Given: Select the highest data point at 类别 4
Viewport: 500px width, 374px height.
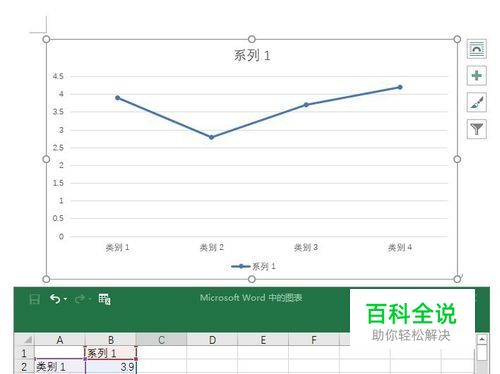Looking at the screenshot, I should pyautogui.click(x=400, y=87).
